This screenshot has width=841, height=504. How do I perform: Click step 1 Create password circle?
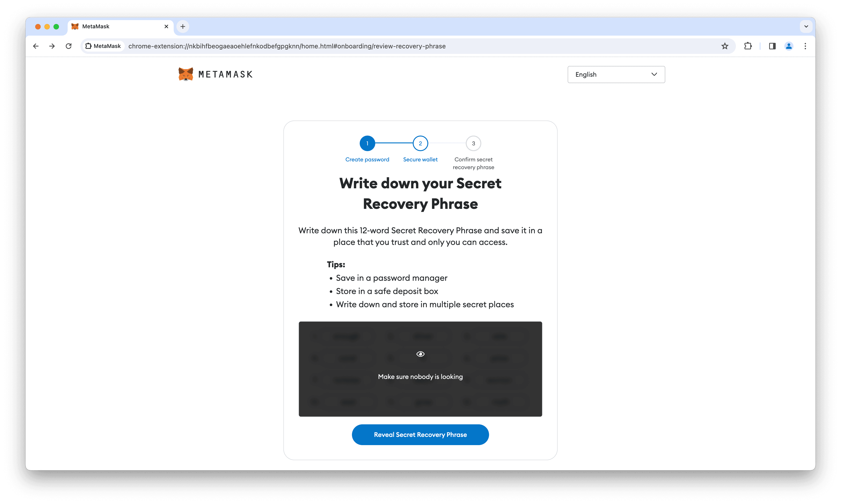coord(367,143)
